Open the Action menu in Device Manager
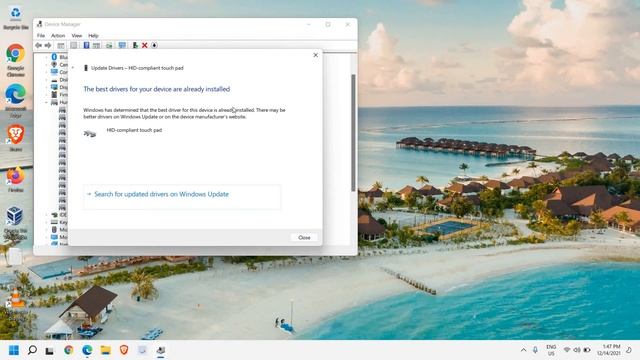The height and width of the screenshot is (360, 640). pyautogui.click(x=58, y=36)
